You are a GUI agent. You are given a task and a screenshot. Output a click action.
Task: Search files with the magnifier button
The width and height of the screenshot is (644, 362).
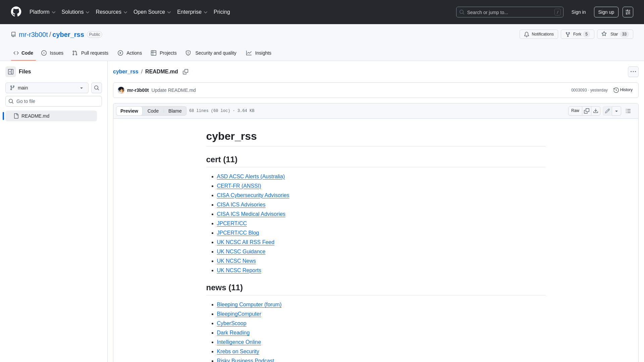pyautogui.click(x=97, y=88)
